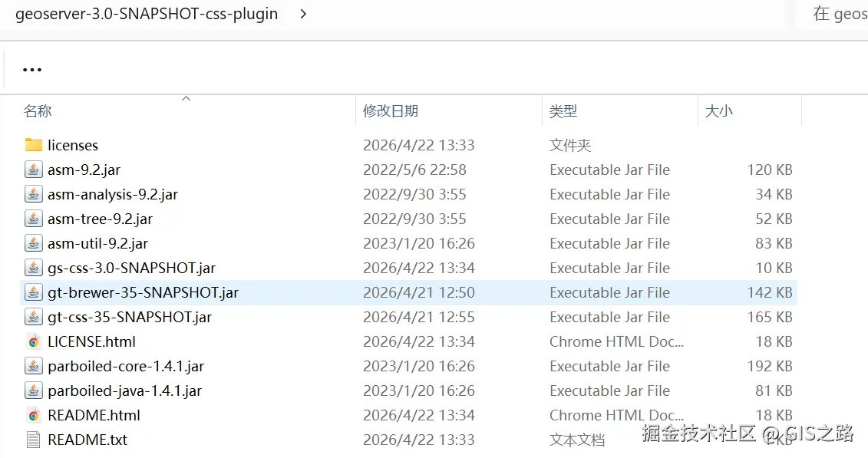Open the three-dots more options menu

click(x=32, y=69)
